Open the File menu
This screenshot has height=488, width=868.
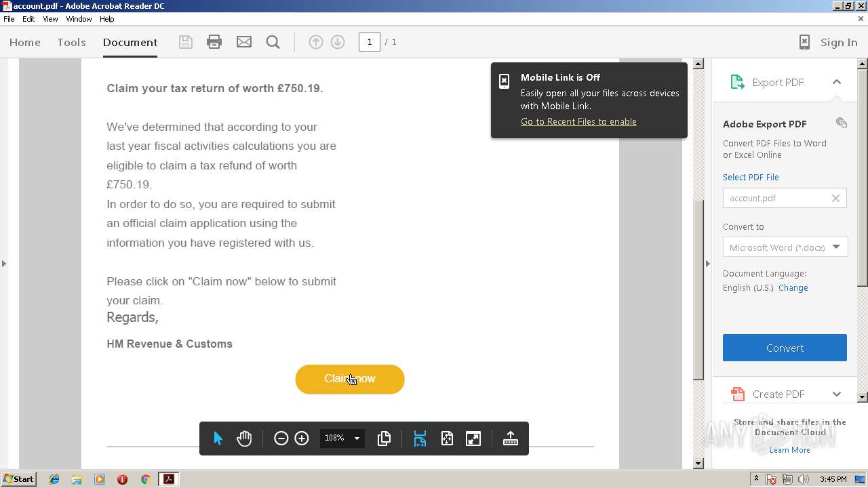click(9, 19)
